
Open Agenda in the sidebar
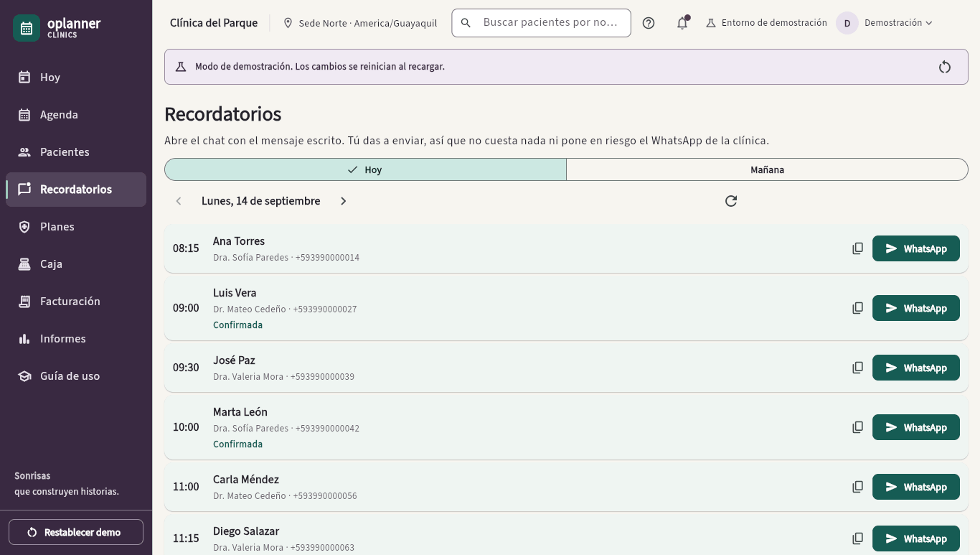76,115
